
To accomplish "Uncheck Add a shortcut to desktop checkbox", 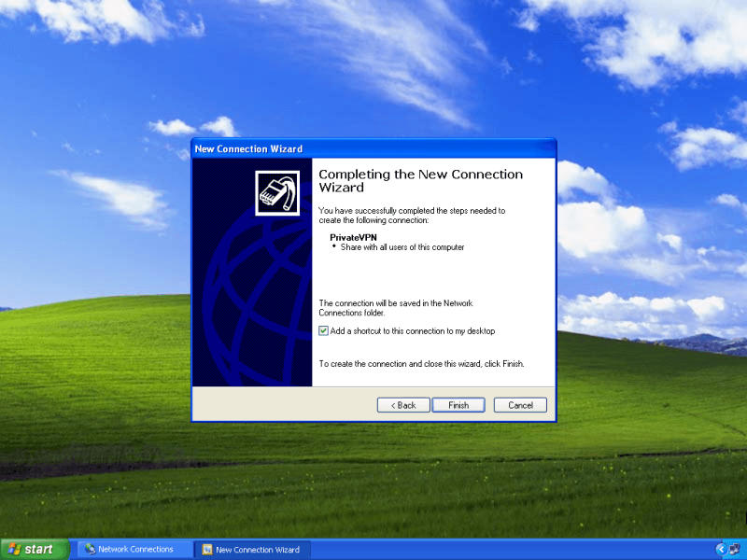I will (323, 331).
